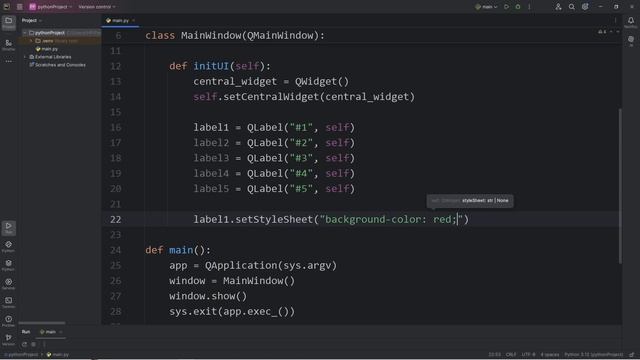Image resolution: width=640 pixels, height=360 pixels.
Task: Open Notifications bell panel
Action: click(x=631, y=22)
